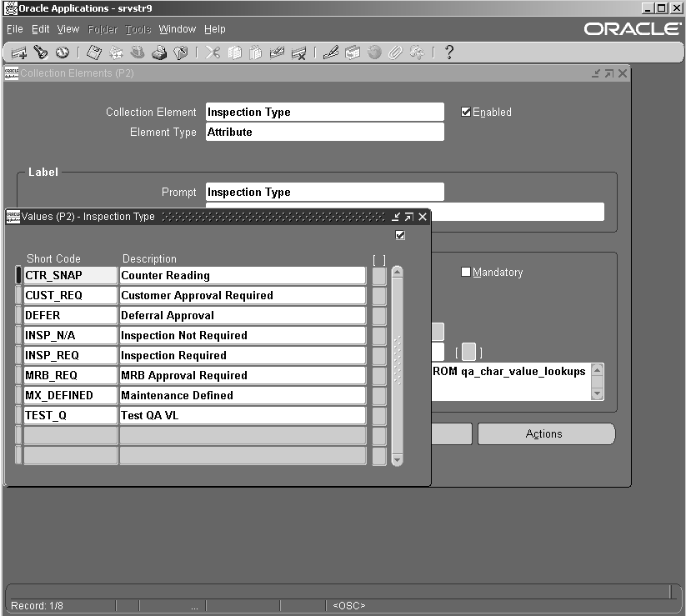The height and width of the screenshot is (616, 686).
Task: Open the View menu
Action: click(68, 29)
